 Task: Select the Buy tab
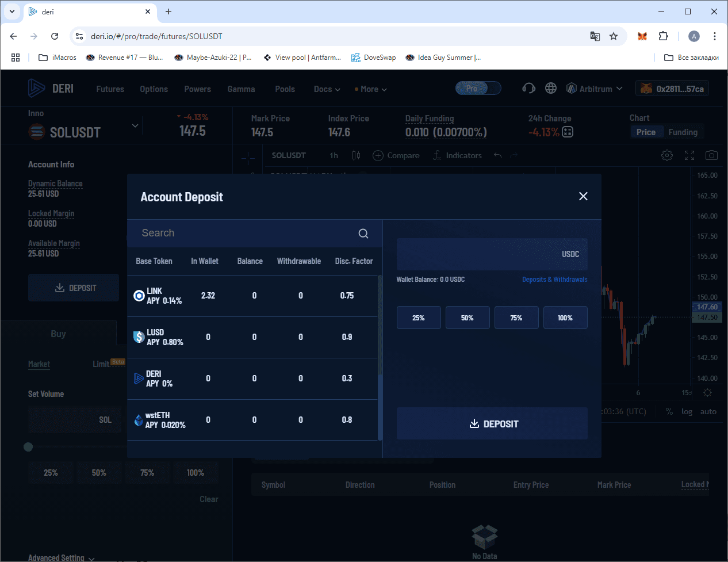[58, 334]
